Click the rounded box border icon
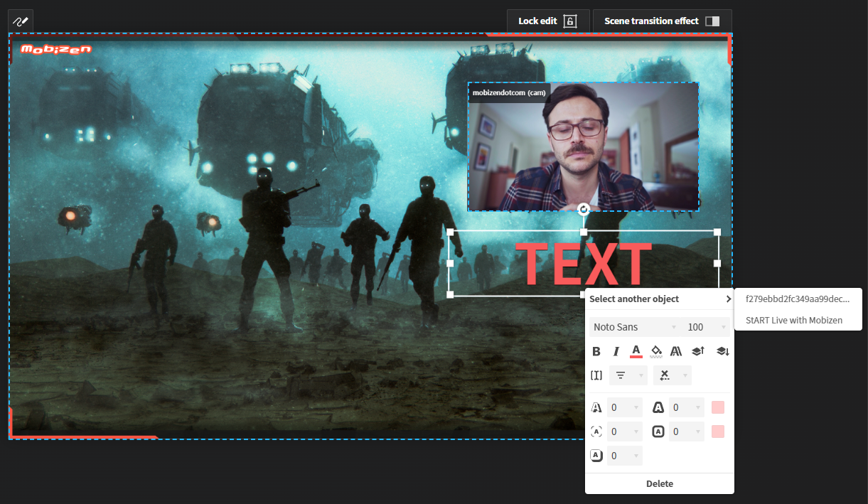Screen dimensions: 868x504 [x=658, y=431]
